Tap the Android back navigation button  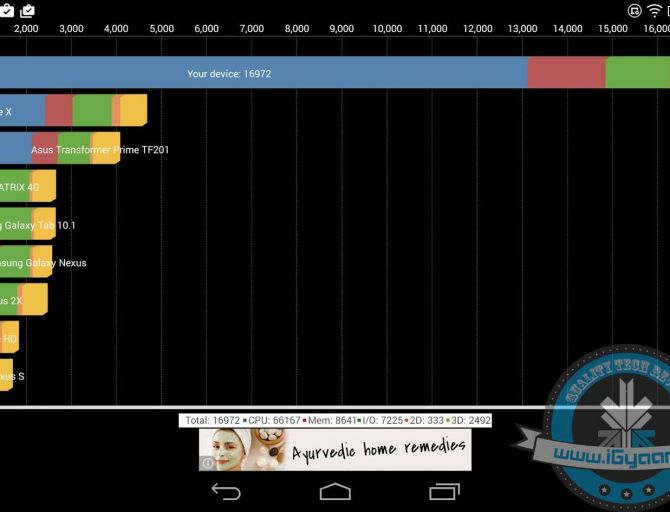[226, 491]
